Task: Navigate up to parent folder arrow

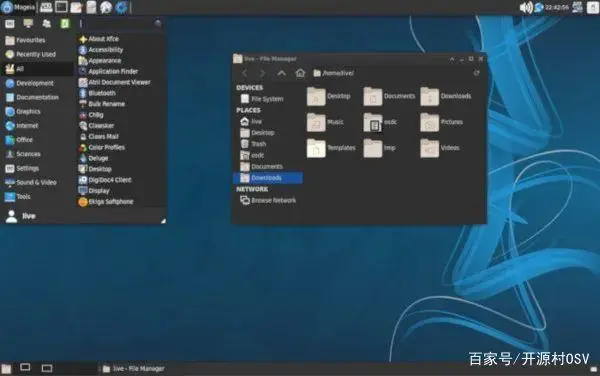Action: click(282, 73)
